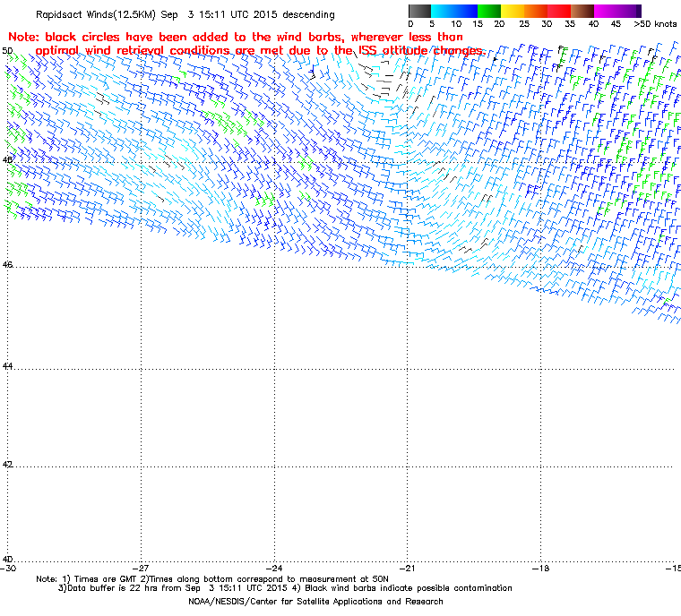Image resolution: width=681 pixels, height=616 pixels.
Task: Click the longitude axis label '-18'
Action: click(540, 569)
